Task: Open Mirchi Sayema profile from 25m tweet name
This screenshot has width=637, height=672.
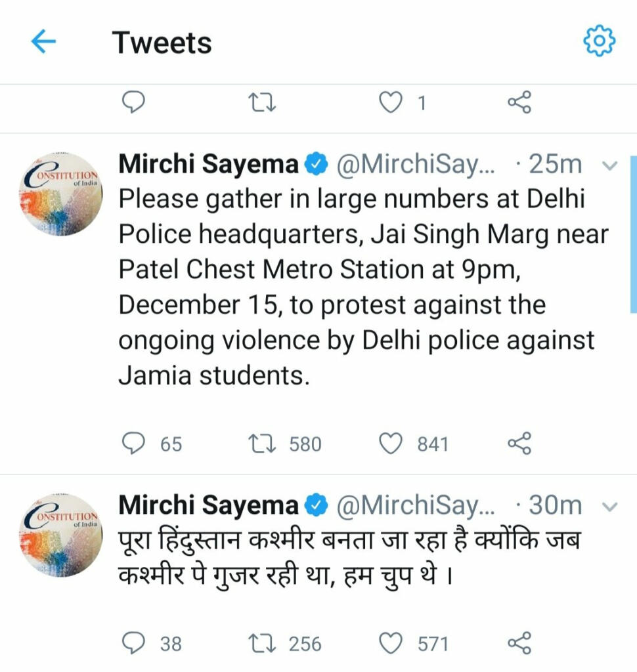Action: (208, 164)
